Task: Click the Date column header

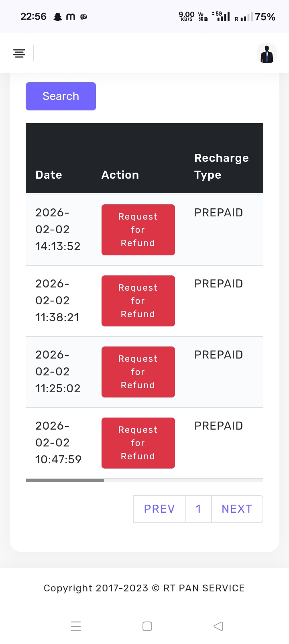Action: click(x=49, y=175)
